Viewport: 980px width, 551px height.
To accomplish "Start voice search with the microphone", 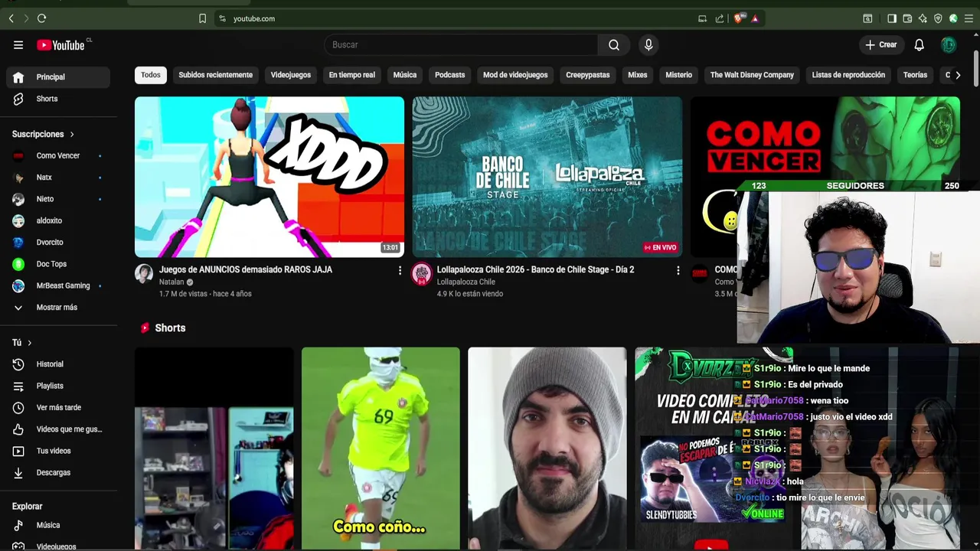I will coord(648,45).
